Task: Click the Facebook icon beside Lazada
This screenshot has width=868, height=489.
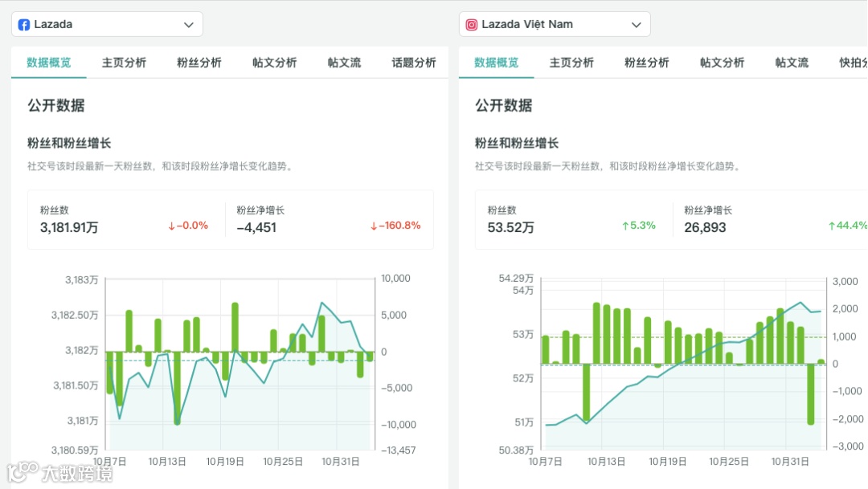Action: coord(24,25)
